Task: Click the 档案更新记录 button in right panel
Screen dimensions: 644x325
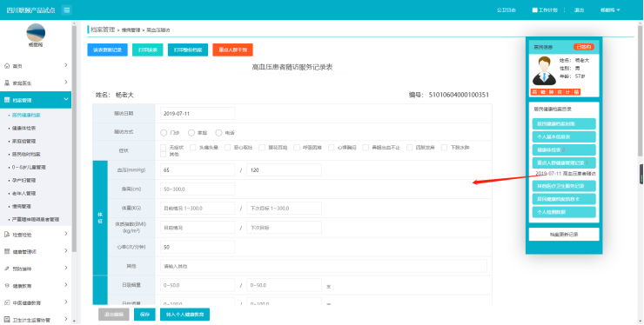Action: pyautogui.click(x=564, y=235)
